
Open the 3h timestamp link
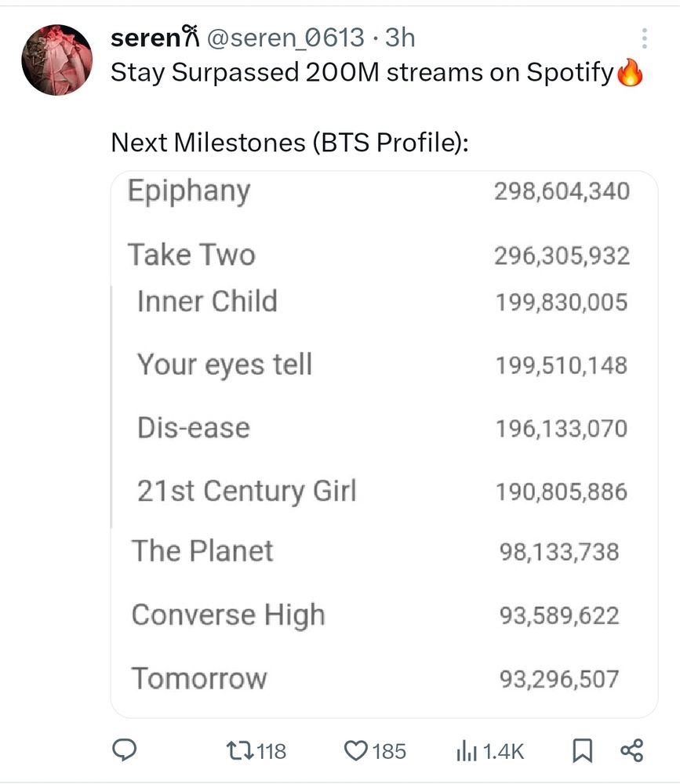click(400, 38)
